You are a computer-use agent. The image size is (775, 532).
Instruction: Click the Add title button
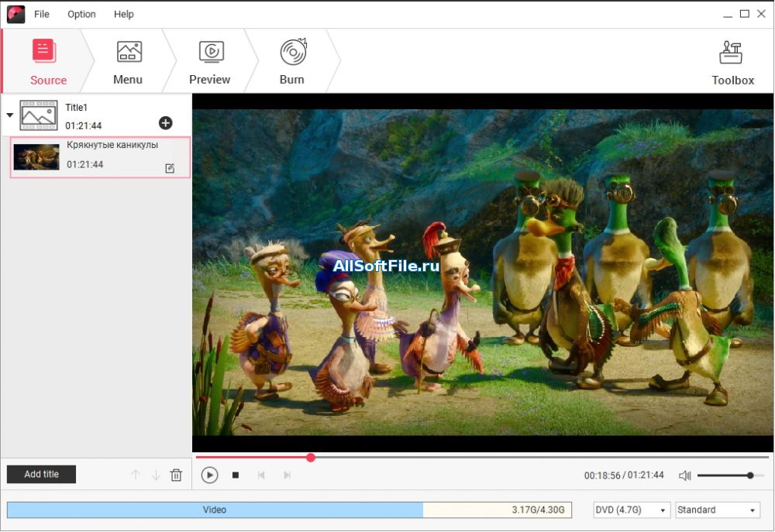click(x=42, y=474)
